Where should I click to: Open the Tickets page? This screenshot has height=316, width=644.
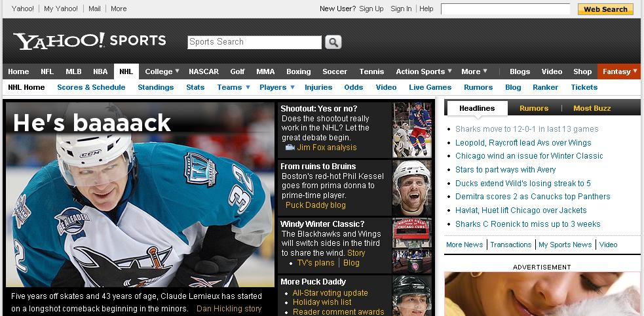click(584, 87)
